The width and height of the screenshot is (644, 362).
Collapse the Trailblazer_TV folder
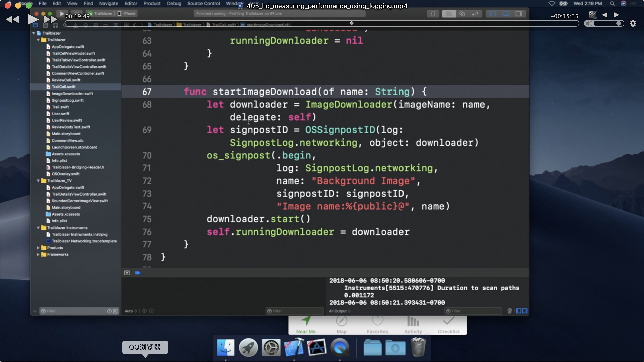tap(38, 181)
